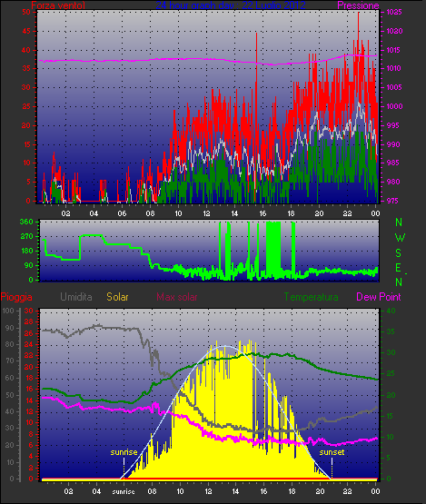Click the '35' value on the green temperature axis
The width and height of the screenshot is (426, 504).
pyautogui.click(x=391, y=331)
